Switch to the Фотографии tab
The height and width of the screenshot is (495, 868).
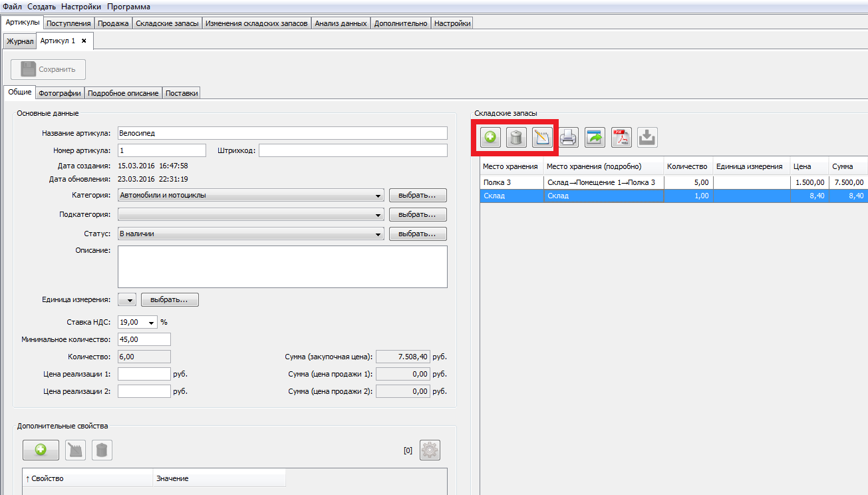click(x=60, y=93)
